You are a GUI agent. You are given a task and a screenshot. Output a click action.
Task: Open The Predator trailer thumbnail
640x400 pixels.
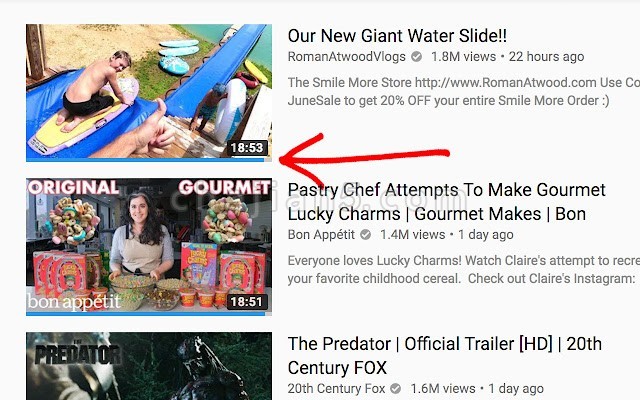coord(149,366)
